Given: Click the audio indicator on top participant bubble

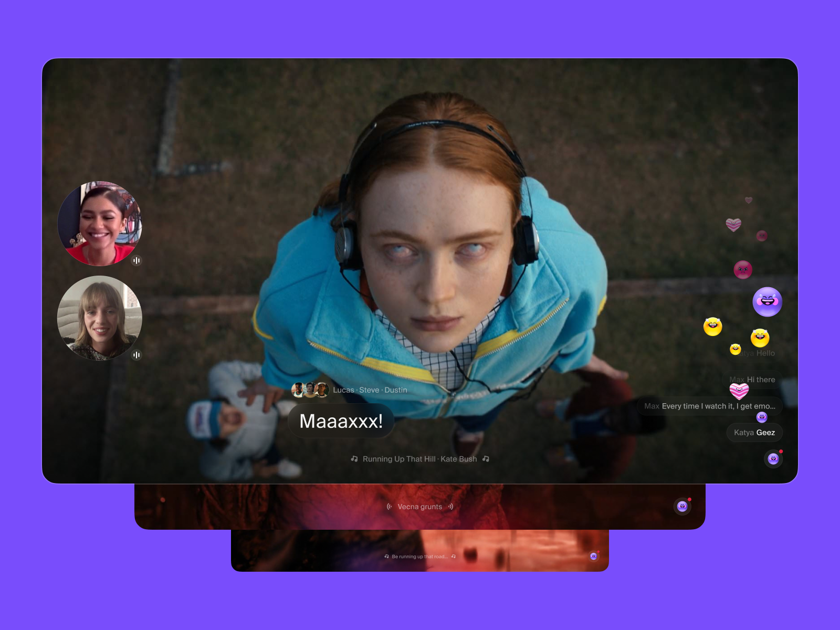Looking at the screenshot, I should [x=136, y=260].
